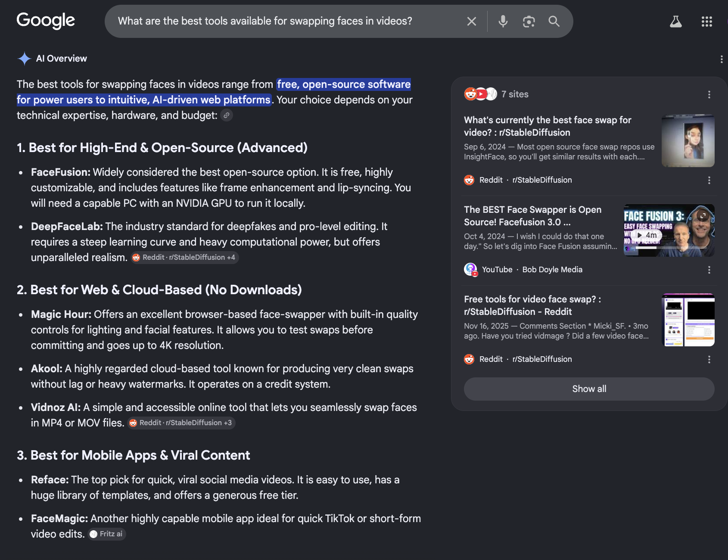Open the Google apps grid
Viewport: 728px width, 560px height.
[706, 22]
